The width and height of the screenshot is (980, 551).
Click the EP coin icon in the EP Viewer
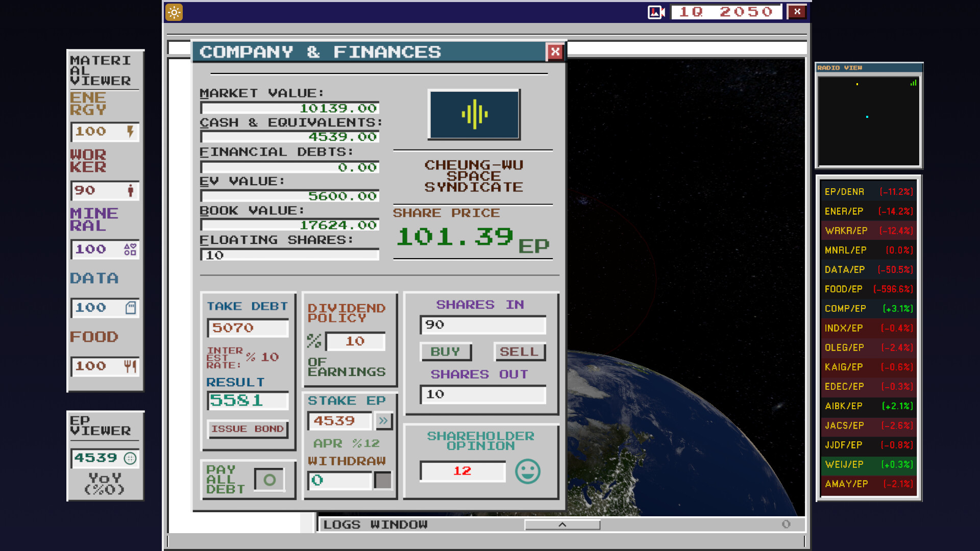[131, 458]
